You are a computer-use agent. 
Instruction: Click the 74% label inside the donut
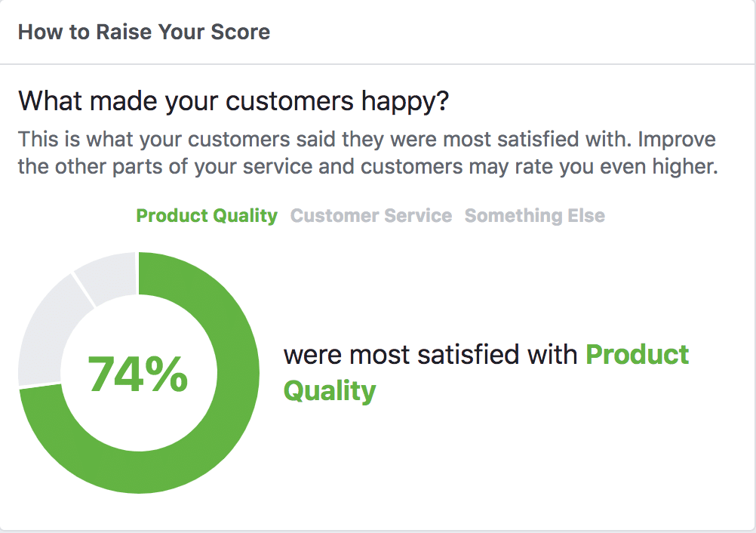point(138,374)
